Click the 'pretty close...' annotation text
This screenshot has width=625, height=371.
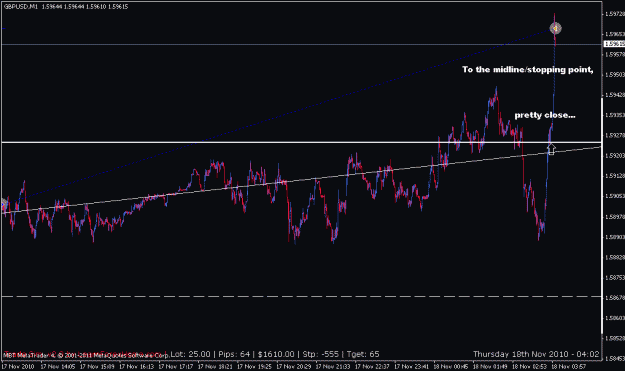coord(545,115)
